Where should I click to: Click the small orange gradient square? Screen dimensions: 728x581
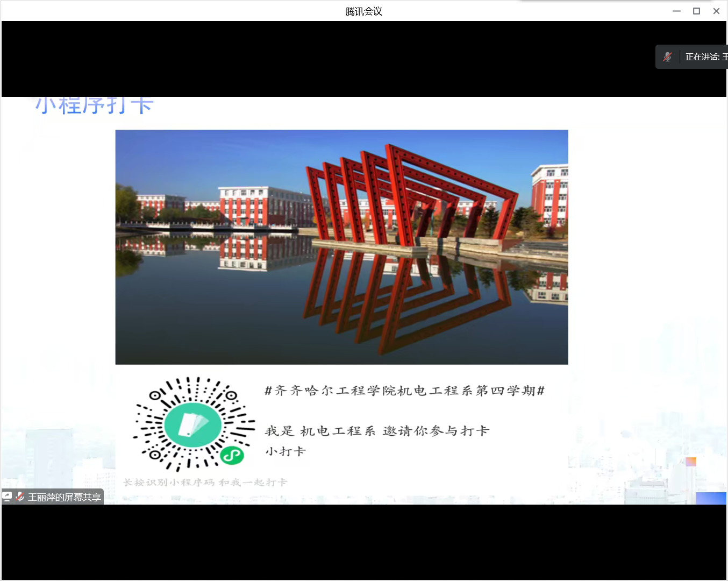click(691, 462)
